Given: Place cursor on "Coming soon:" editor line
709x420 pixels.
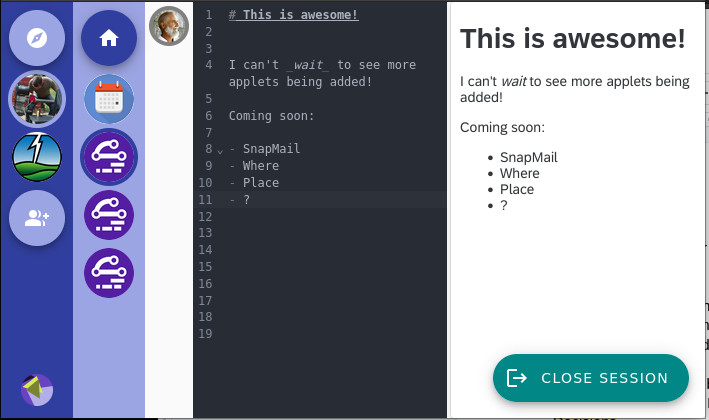Looking at the screenshot, I should [x=272, y=116].
